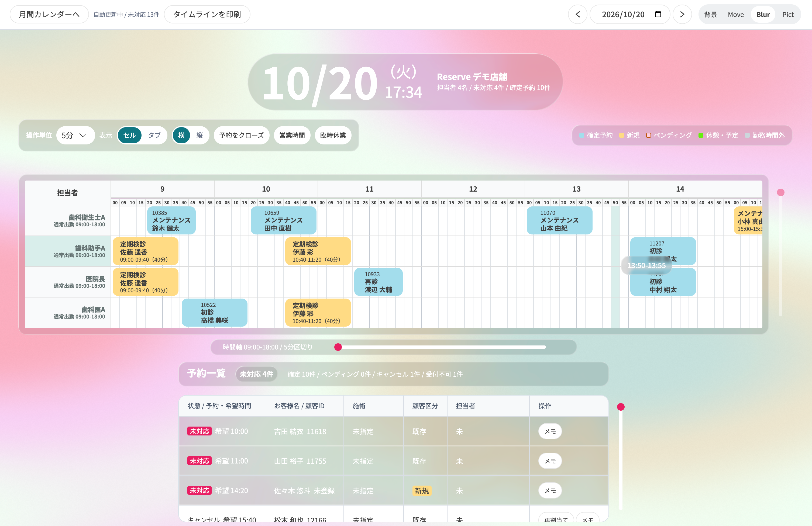
Task: Open the 5分 operation unit dropdown
Action: click(75, 136)
